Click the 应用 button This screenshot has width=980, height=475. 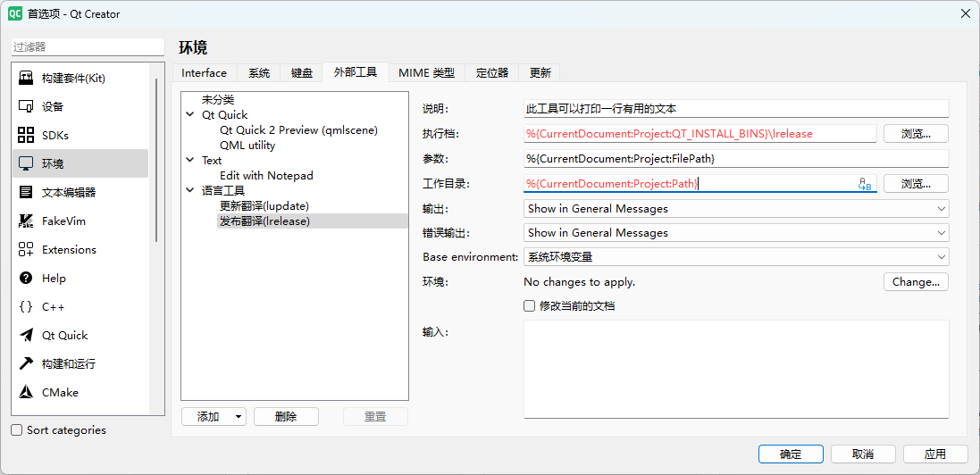tap(935, 454)
